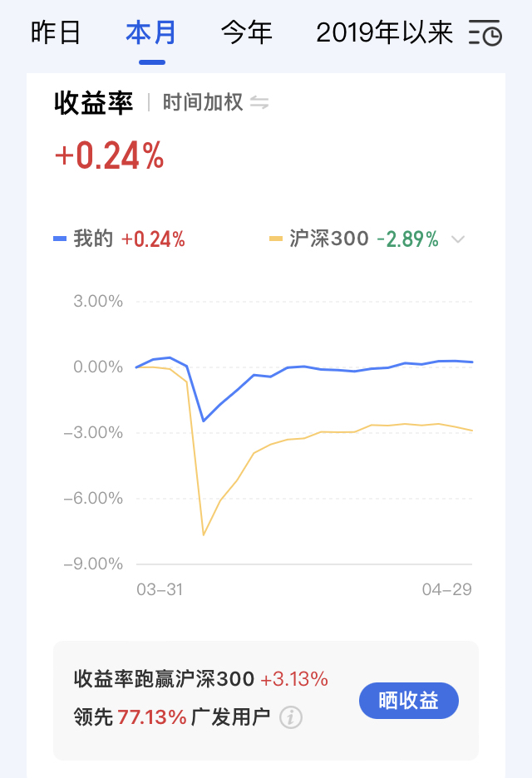Open the 今年 tab

click(247, 33)
